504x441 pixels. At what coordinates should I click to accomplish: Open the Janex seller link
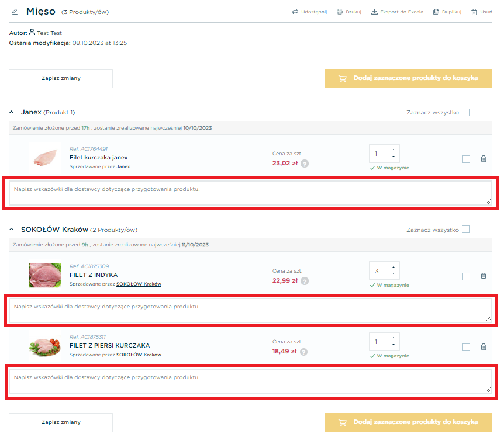[x=123, y=166]
